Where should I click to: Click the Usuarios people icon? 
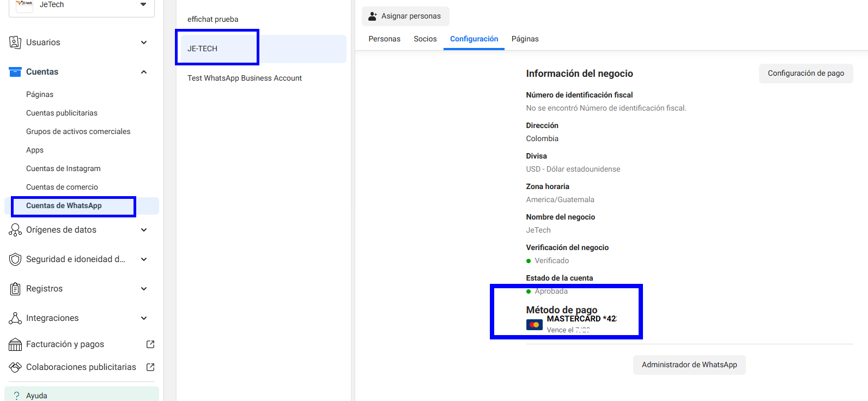(x=15, y=42)
